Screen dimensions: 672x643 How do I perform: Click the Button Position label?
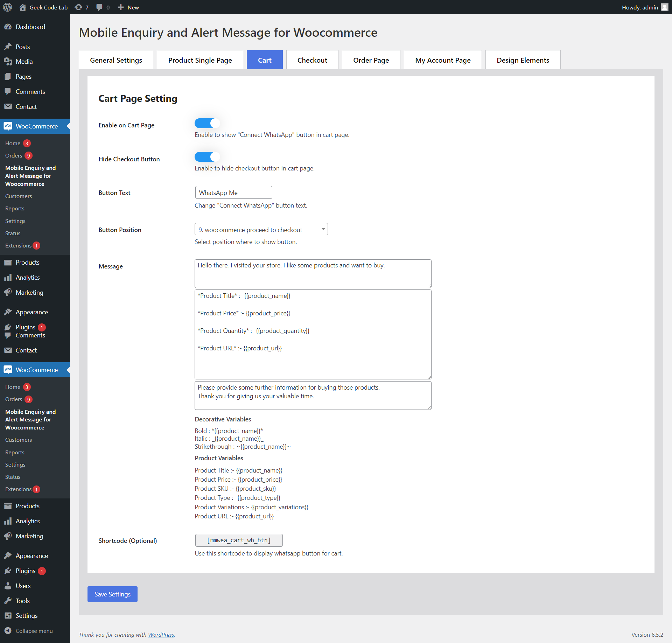click(120, 230)
